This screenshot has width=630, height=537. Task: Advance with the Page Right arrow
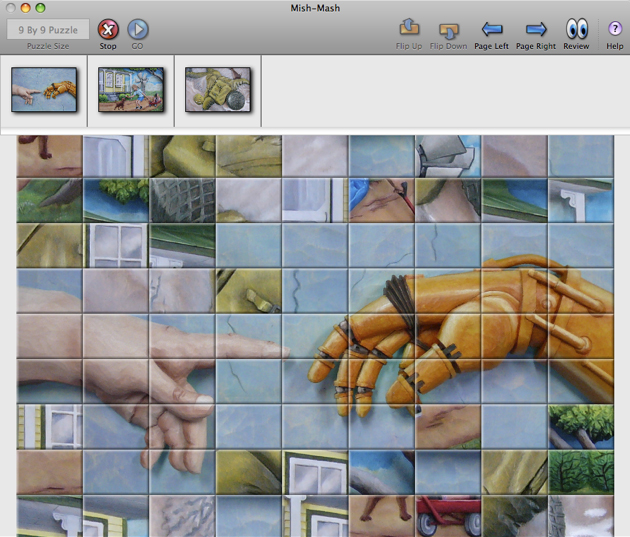tap(535, 29)
